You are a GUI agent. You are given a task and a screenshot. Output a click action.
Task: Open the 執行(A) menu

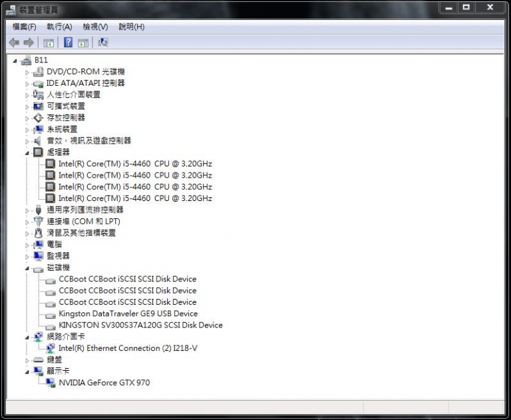[x=59, y=27]
